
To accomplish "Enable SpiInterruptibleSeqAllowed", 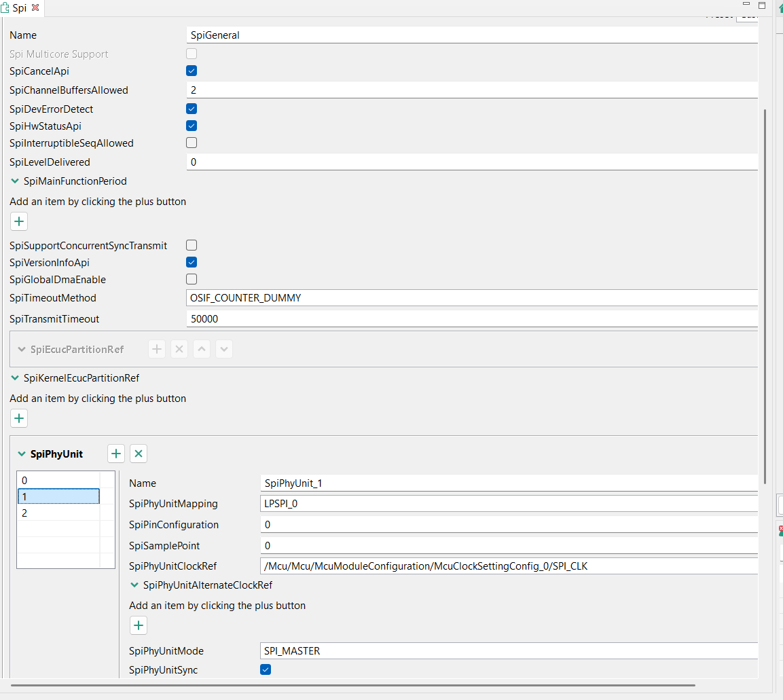I will (191, 143).
